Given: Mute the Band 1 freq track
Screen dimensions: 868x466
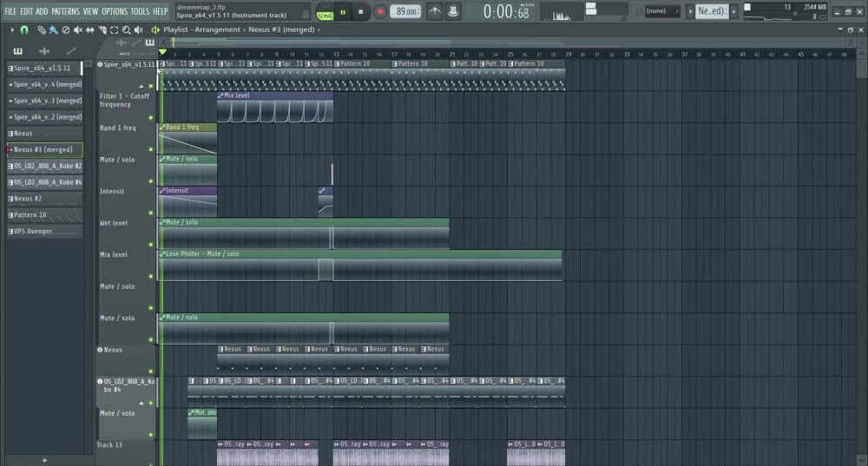Looking at the screenshot, I should [150, 149].
